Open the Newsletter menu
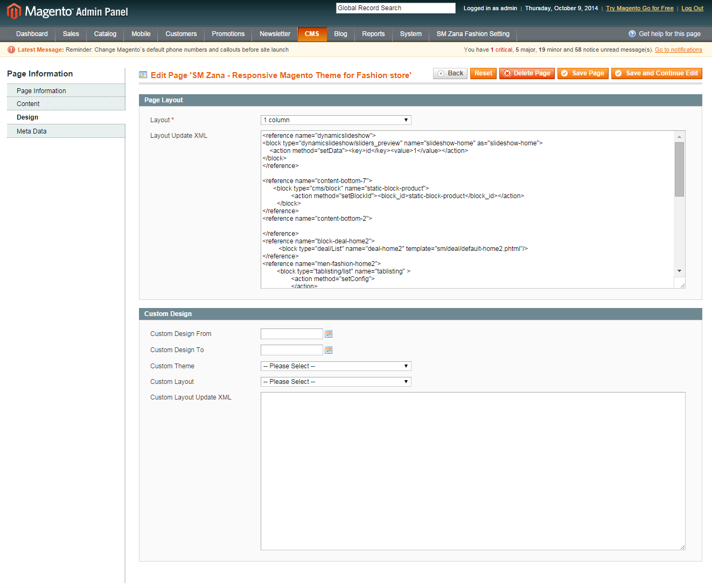The image size is (712, 588). pos(275,34)
